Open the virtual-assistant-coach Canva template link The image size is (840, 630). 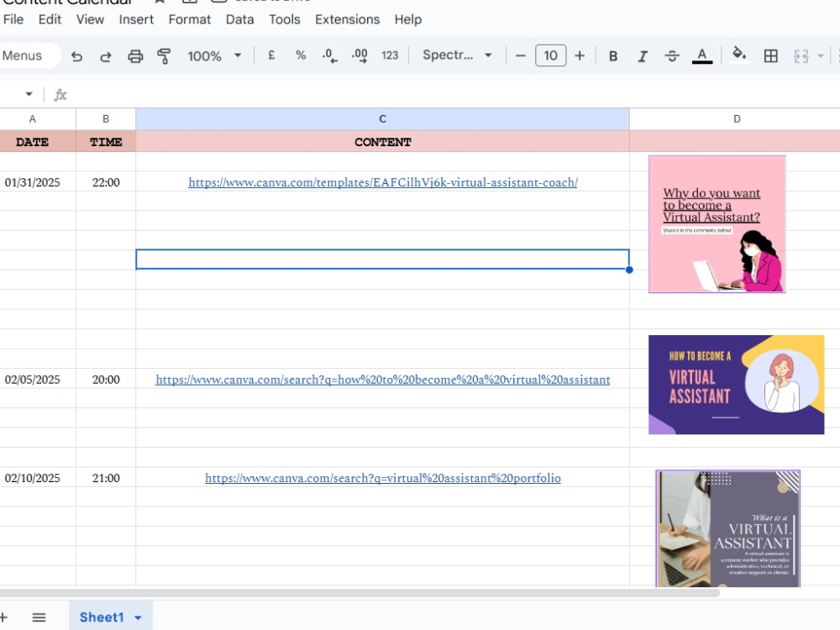pos(382,182)
